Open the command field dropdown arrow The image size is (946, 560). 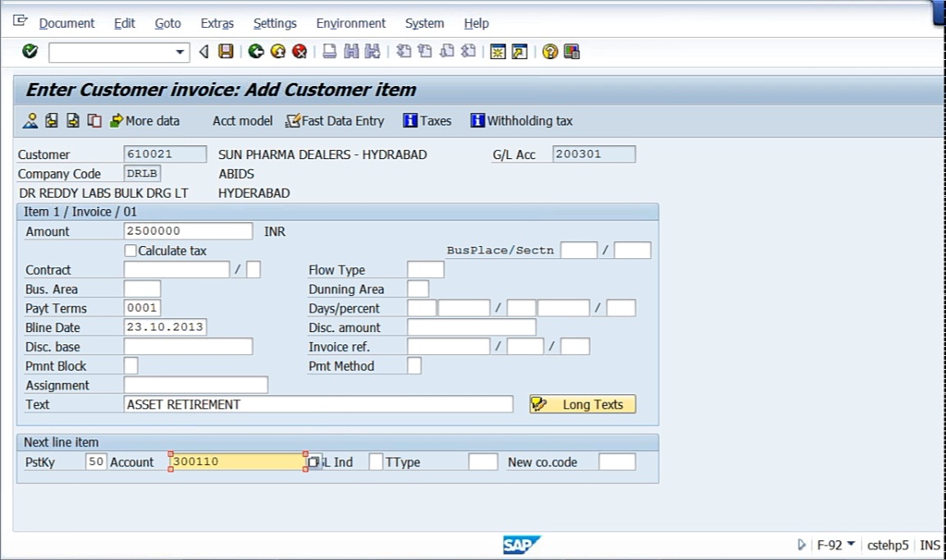(x=180, y=52)
